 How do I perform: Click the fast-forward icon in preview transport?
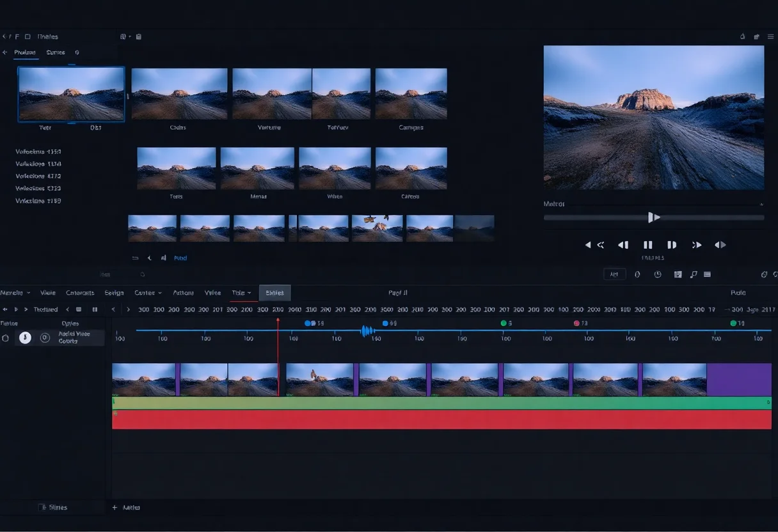[x=697, y=245]
